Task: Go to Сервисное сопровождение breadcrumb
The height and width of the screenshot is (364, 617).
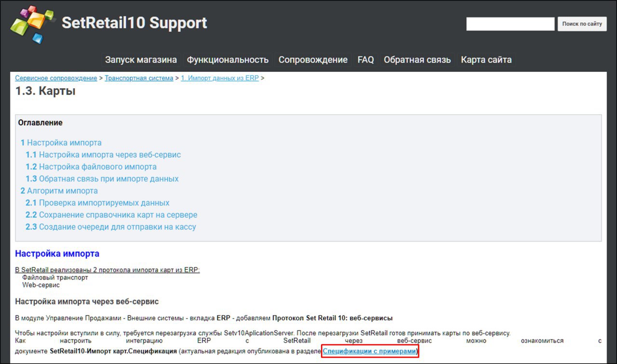Action: 56,78
